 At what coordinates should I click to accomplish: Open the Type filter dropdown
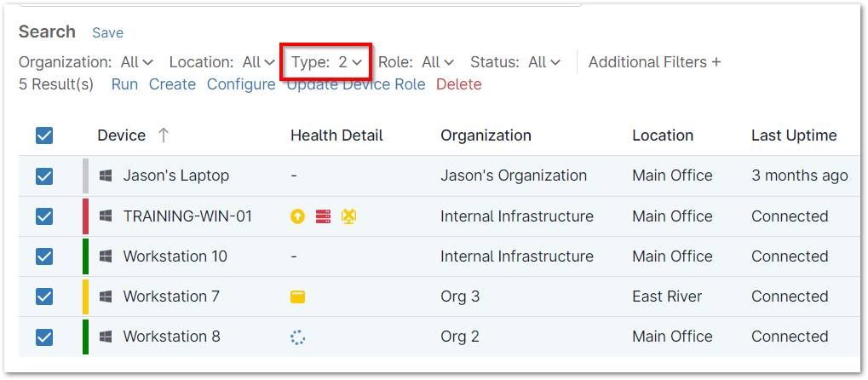(x=327, y=62)
